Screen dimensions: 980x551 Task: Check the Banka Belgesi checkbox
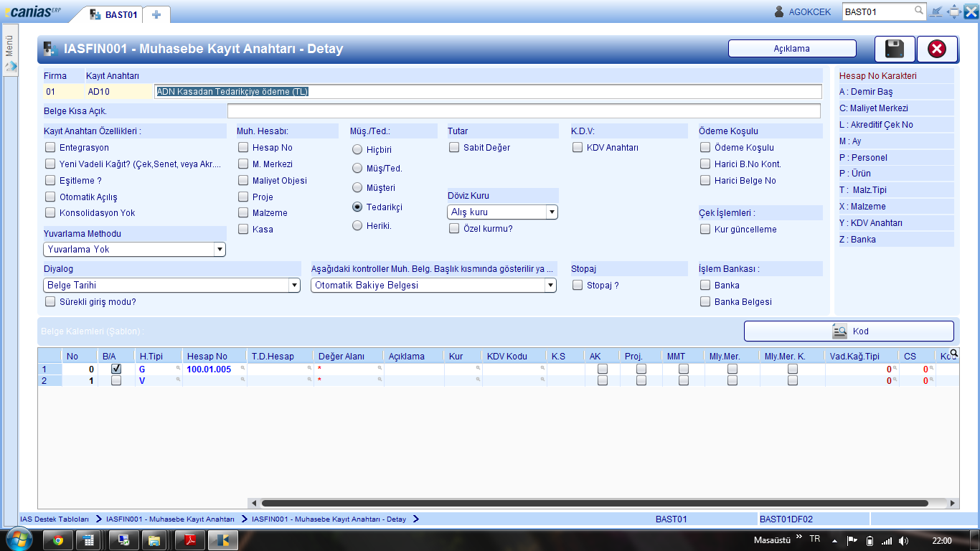705,301
